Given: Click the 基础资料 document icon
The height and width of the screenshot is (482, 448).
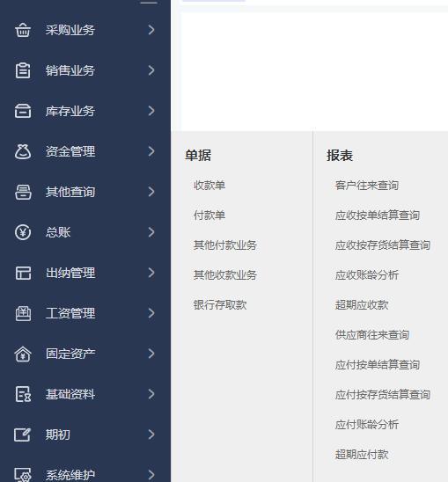Looking at the screenshot, I should [23, 394].
